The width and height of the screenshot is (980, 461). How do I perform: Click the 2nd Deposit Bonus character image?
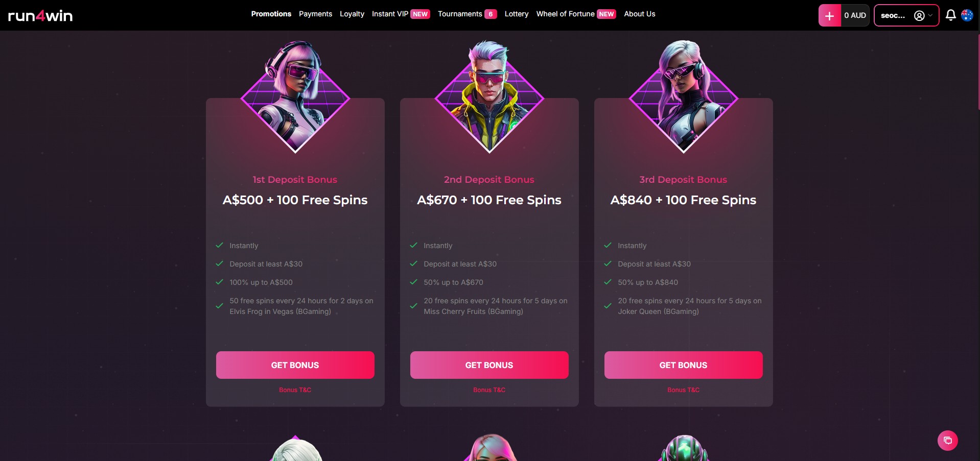click(489, 96)
